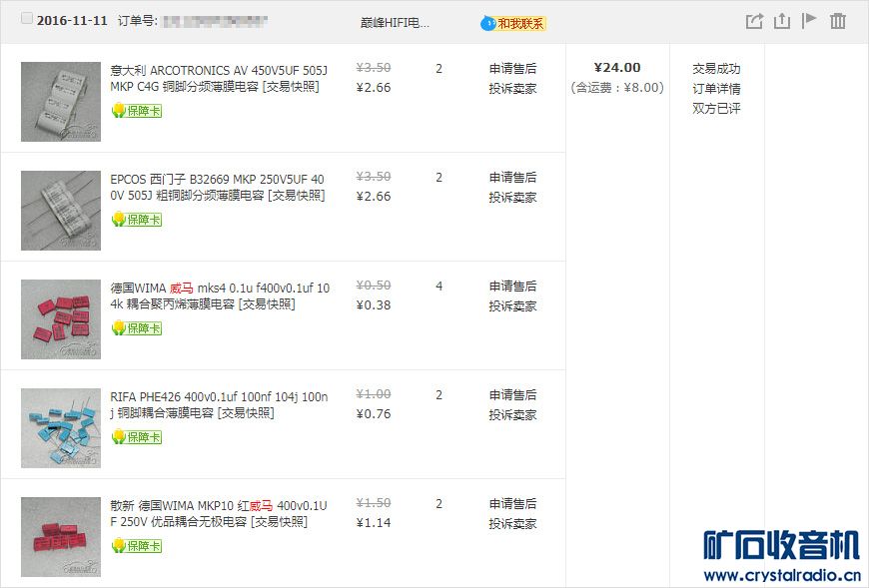Click 交易成功 status text
The height and width of the screenshot is (588, 869).
pos(716,69)
